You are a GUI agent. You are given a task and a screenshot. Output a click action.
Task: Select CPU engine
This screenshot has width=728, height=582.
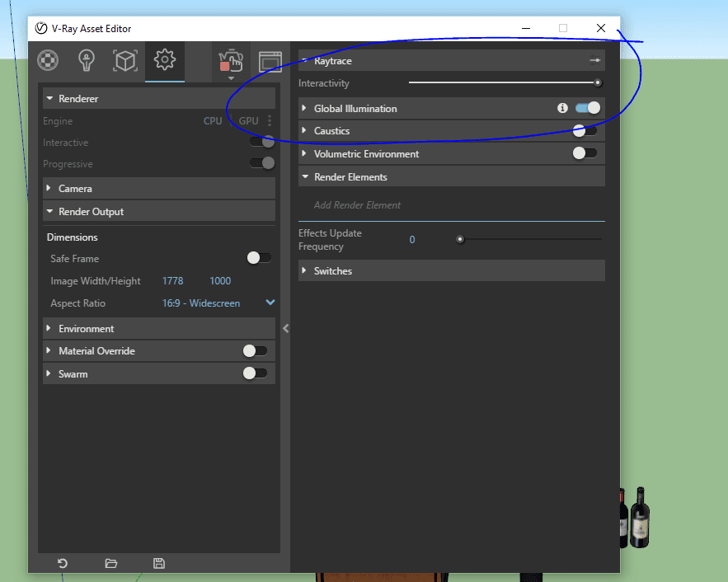pos(213,120)
